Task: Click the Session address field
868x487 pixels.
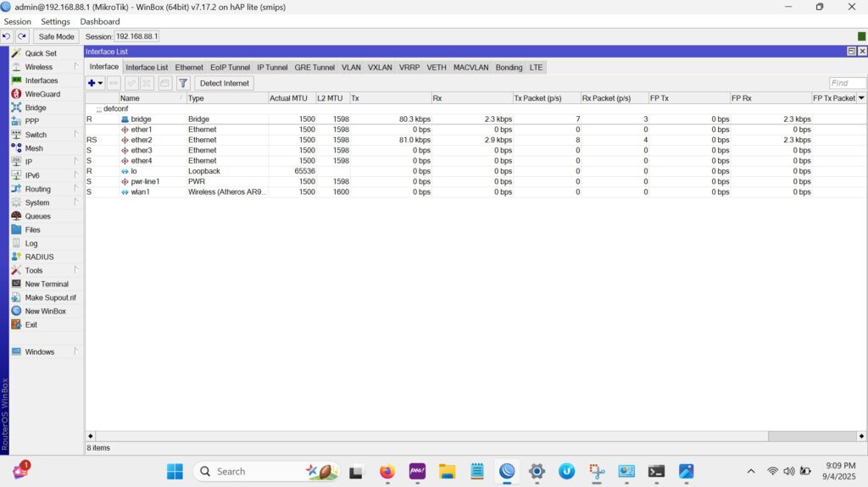Action: 136,36
